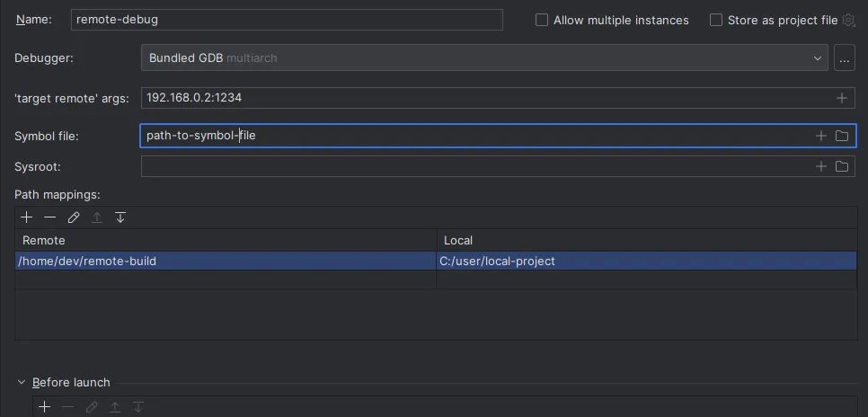Image resolution: width=868 pixels, height=417 pixels.
Task: Insert macro in Symbol file field
Action: (x=820, y=136)
